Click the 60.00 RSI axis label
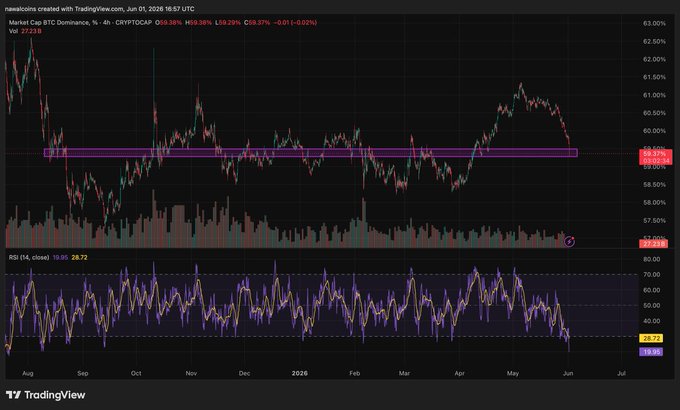Viewport: 680px width, 410px height. tap(652, 290)
